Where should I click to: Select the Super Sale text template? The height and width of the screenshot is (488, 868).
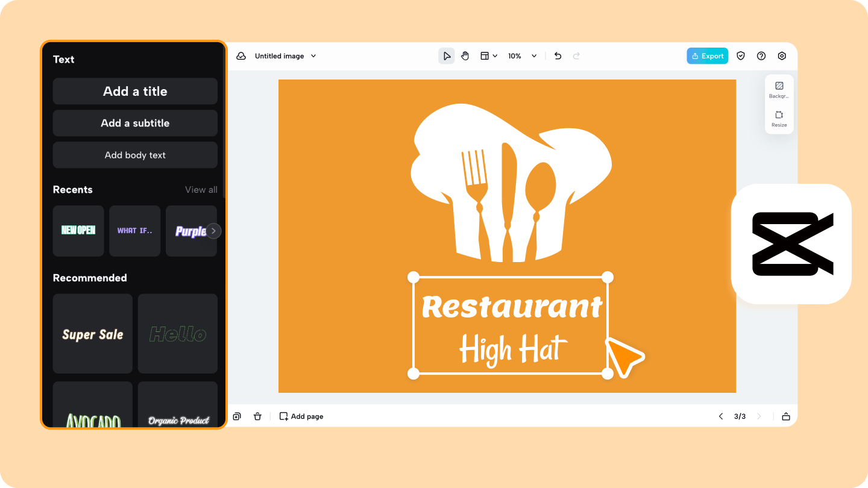(x=92, y=334)
